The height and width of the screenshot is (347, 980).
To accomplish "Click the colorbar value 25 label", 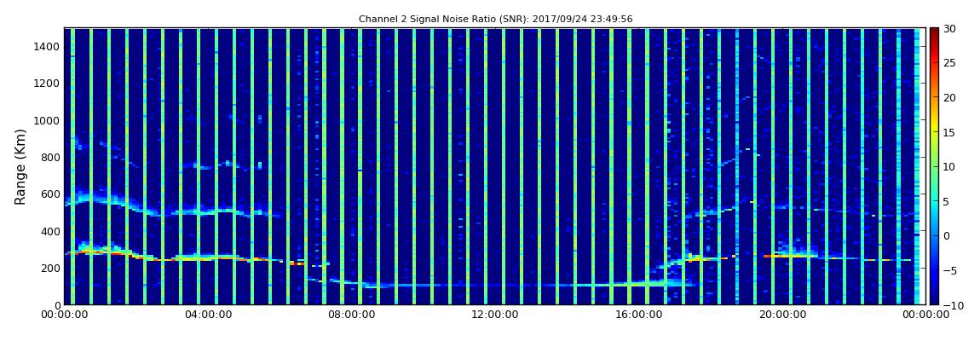I will [x=950, y=62].
